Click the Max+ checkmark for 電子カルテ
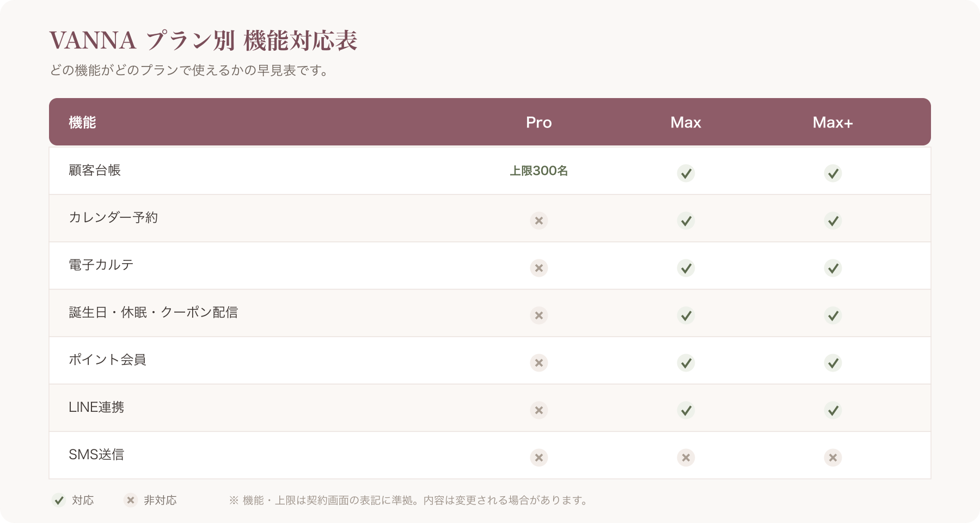The image size is (980, 523). click(833, 268)
